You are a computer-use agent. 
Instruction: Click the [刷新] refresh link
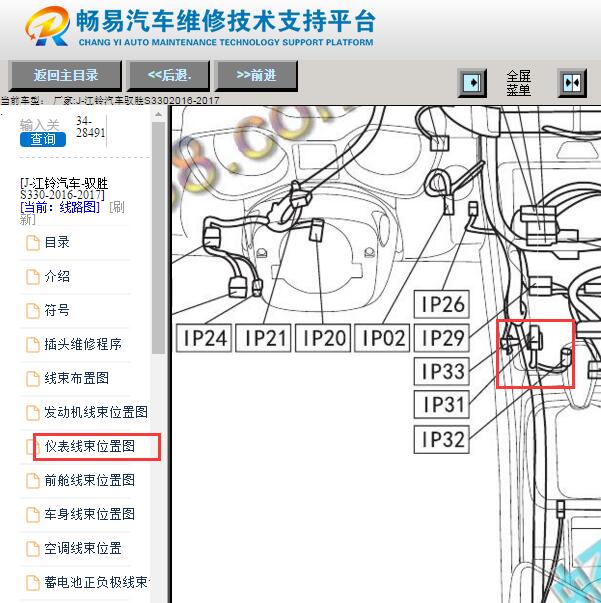(x=72, y=213)
